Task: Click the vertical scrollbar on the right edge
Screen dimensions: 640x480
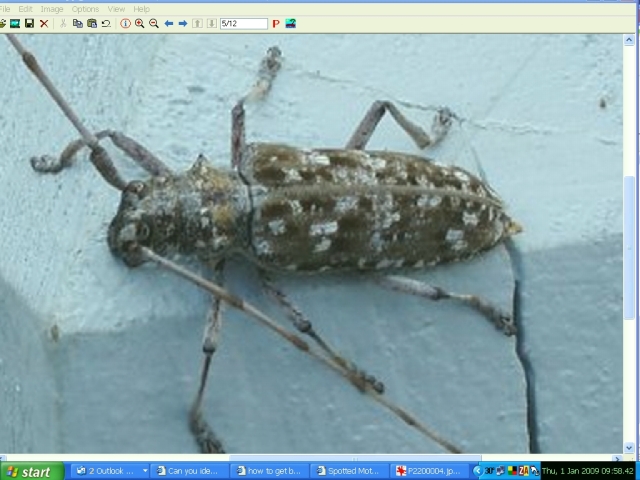Action: pyautogui.click(x=630, y=250)
